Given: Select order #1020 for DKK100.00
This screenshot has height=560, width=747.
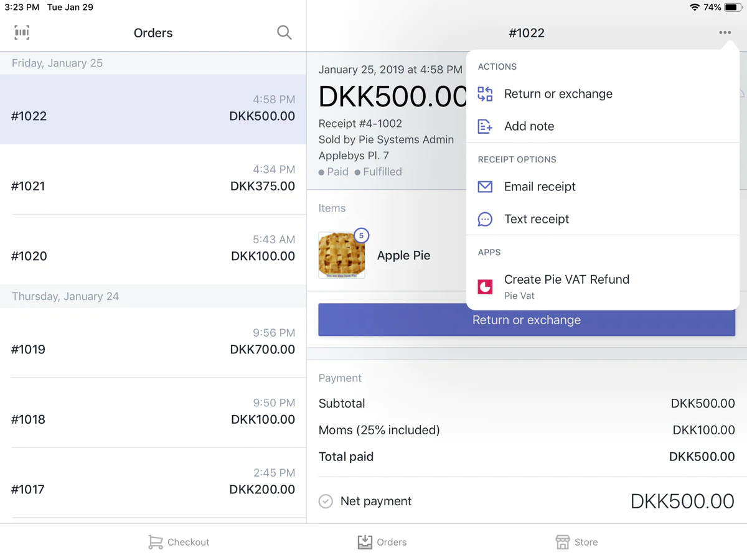Looking at the screenshot, I should pyautogui.click(x=153, y=249).
